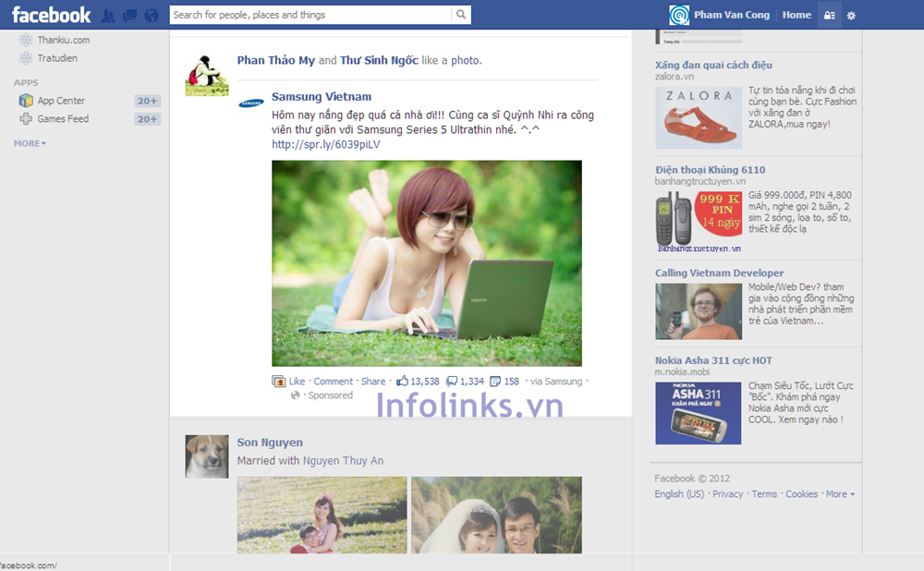Focus the search for people, places field
This screenshot has width=924, height=571.
310,15
